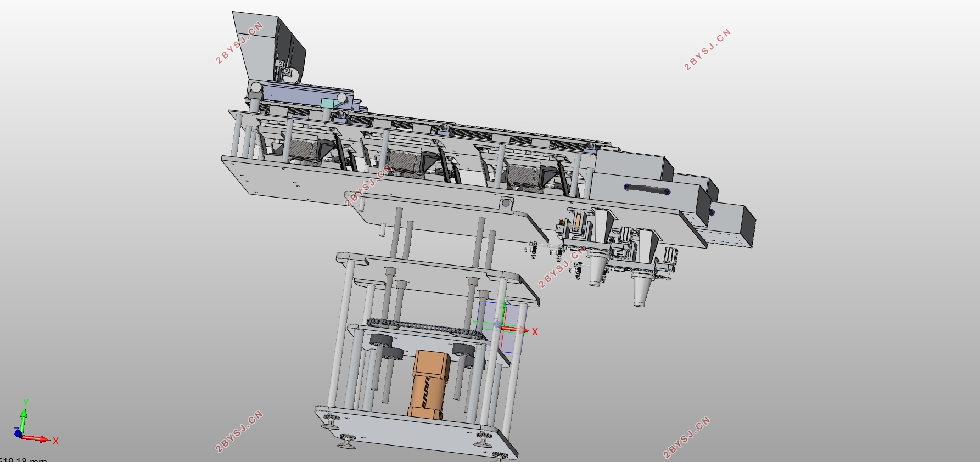Select the orange motor in the lower frame

pyautogui.click(x=430, y=385)
